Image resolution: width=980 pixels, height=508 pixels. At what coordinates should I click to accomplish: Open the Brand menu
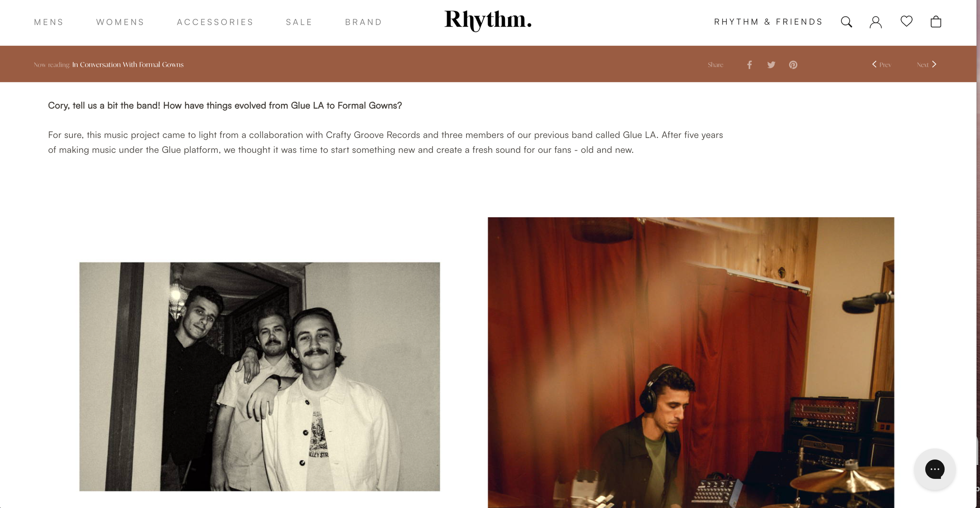tap(363, 22)
